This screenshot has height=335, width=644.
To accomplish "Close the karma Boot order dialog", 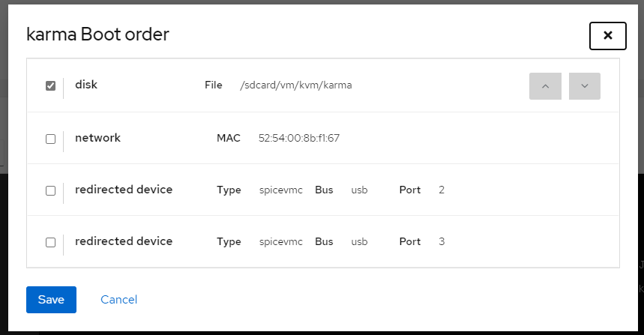I will coord(608,36).
